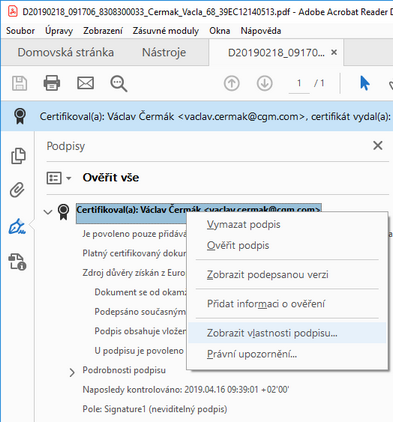
Task: Go to next page down arrow
Action: coord(265,83)
